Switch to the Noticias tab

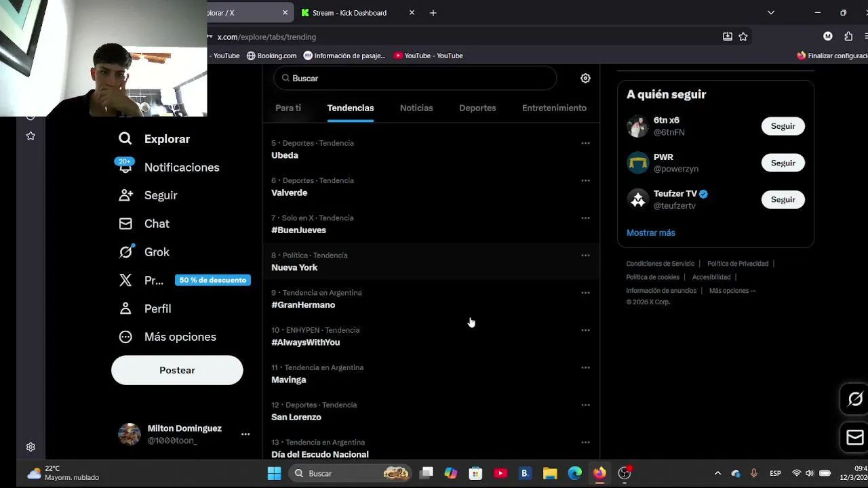[x=416, y=108]
